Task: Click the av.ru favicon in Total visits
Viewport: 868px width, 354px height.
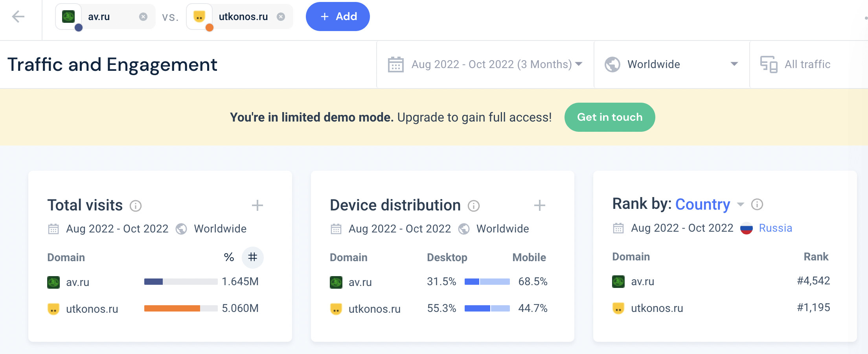Action: [53, 282]
